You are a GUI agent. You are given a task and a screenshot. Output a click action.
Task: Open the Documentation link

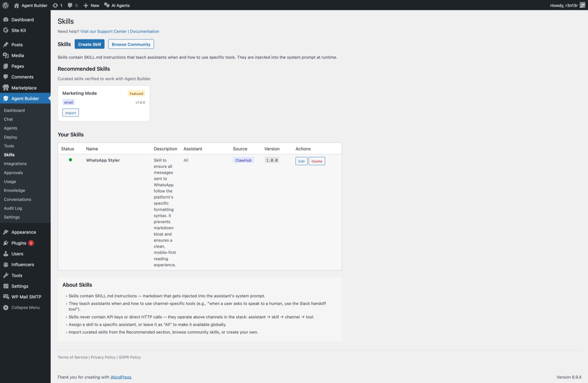point(144,31)
